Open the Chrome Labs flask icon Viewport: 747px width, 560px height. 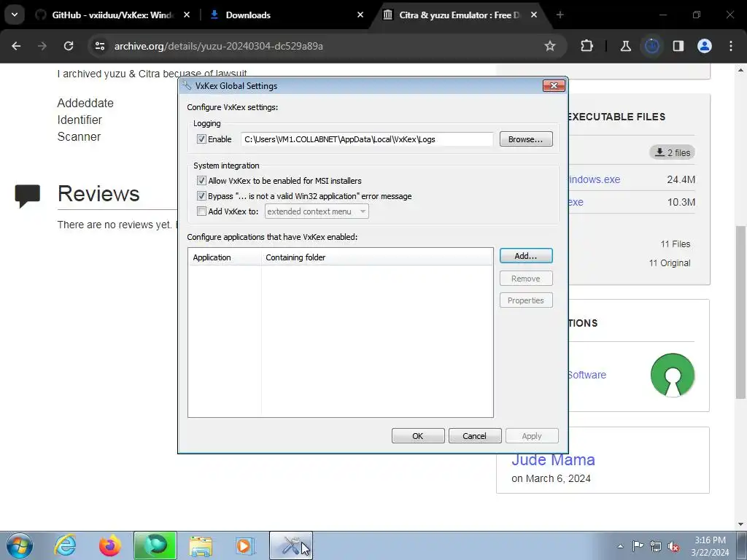[x=625, y=46]
